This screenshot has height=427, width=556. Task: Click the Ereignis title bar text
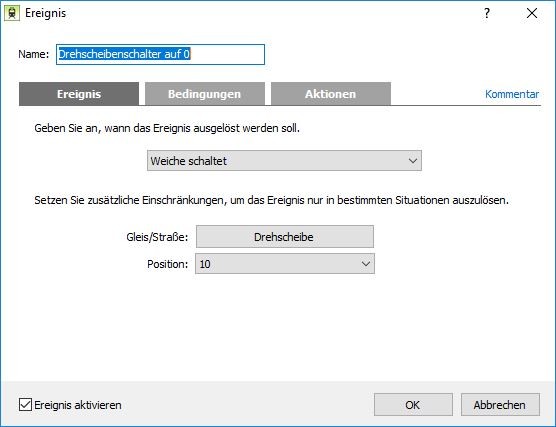click(45, 13)
